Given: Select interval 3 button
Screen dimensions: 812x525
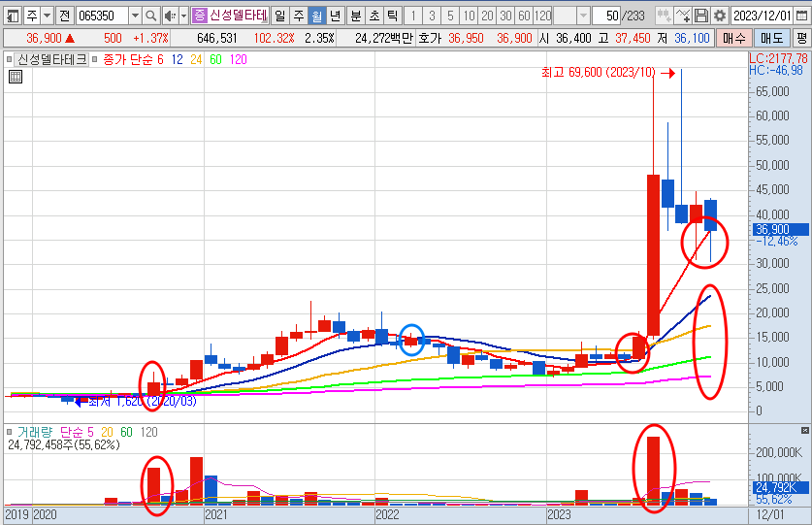Looking at the screenshot, I should click(432, 16).
